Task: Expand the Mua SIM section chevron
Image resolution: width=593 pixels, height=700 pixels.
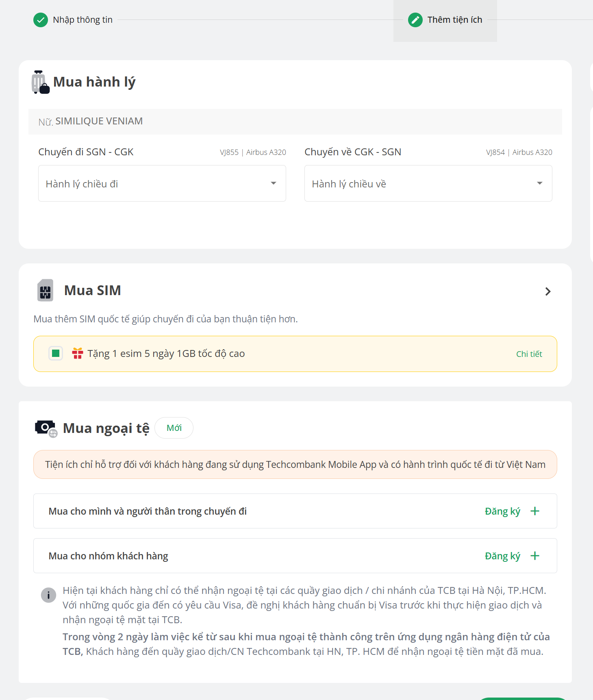Action: click(x=547, y=291)
